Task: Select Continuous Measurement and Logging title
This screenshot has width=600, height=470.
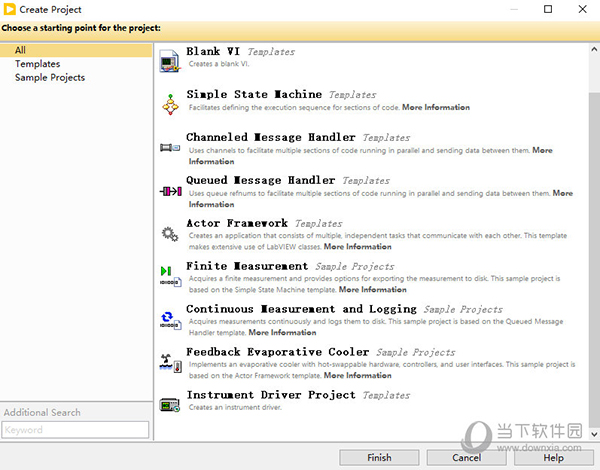Action: coord(302,308)
